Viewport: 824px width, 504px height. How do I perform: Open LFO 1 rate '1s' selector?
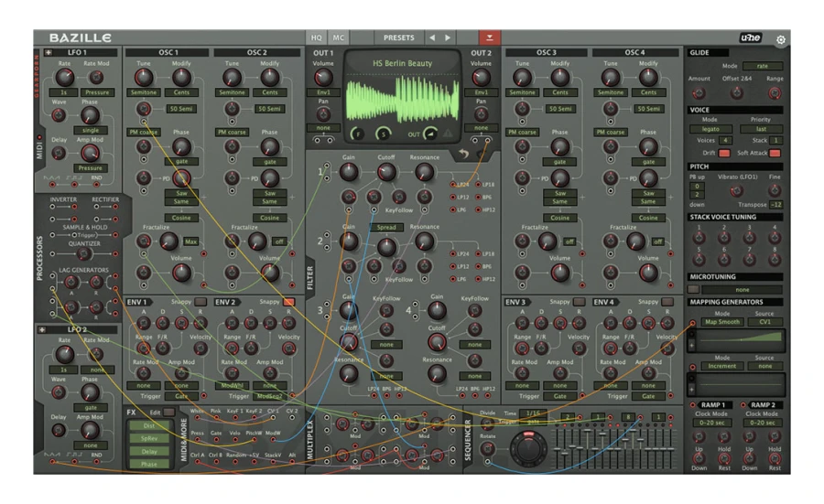tap(64, 92)
